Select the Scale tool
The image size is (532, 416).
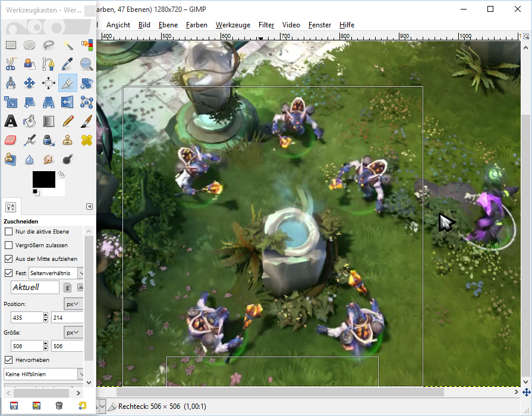pyautogui.click(x=11, y=102)
